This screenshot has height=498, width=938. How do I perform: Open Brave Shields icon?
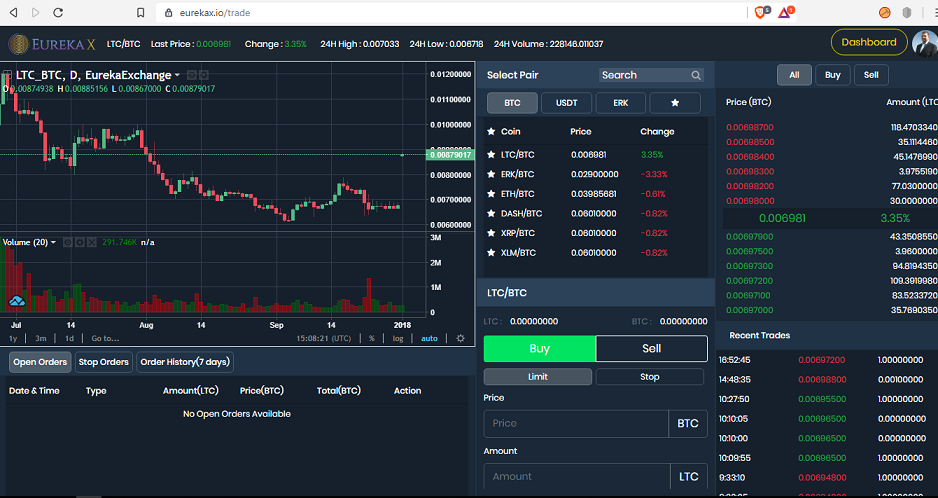coord(762,12)
